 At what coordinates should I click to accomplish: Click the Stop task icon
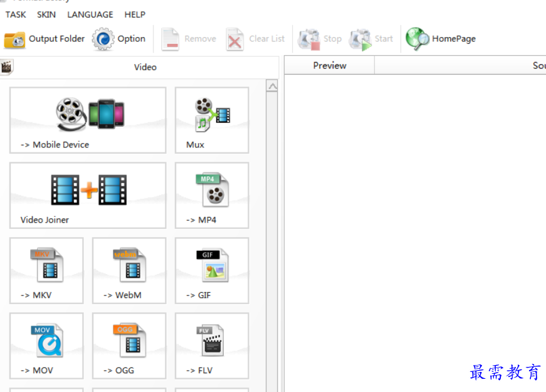(309, 40)
